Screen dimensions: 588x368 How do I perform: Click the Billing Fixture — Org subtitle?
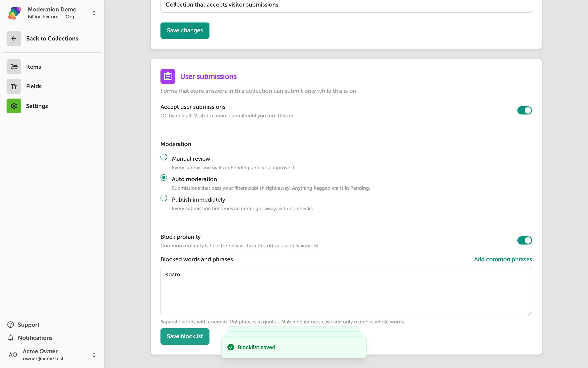[51, 17]
